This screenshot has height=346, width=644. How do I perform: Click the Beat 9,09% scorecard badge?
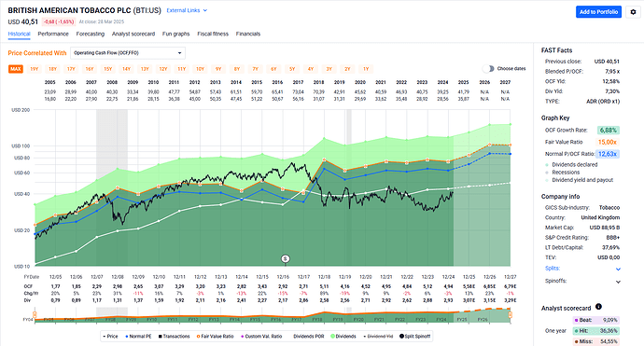tap(596, 320)
